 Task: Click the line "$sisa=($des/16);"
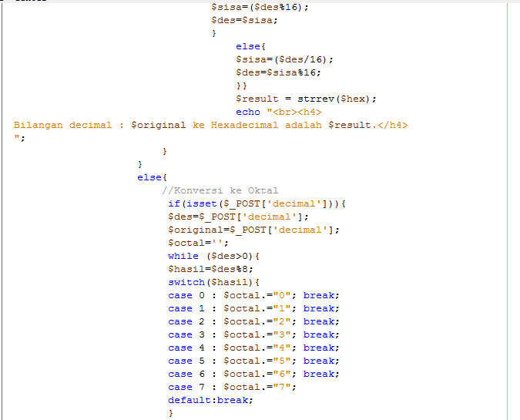(x=284, y=59)
